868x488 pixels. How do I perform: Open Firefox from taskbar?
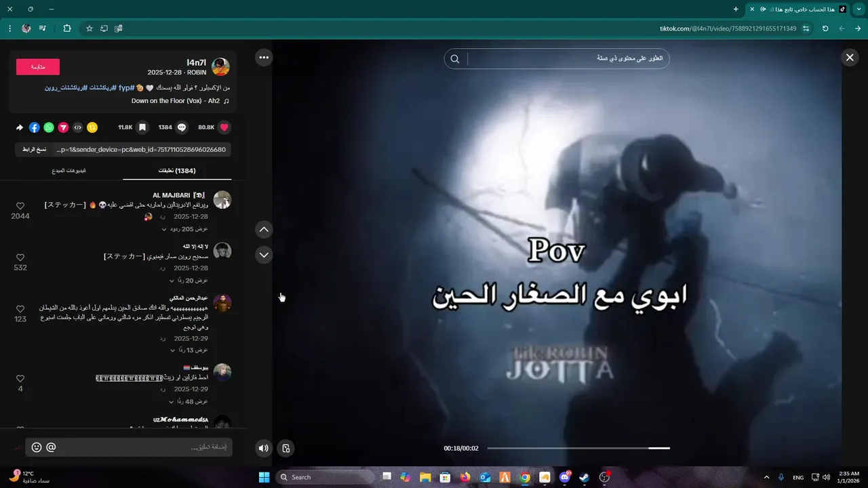tap(465, 477)
